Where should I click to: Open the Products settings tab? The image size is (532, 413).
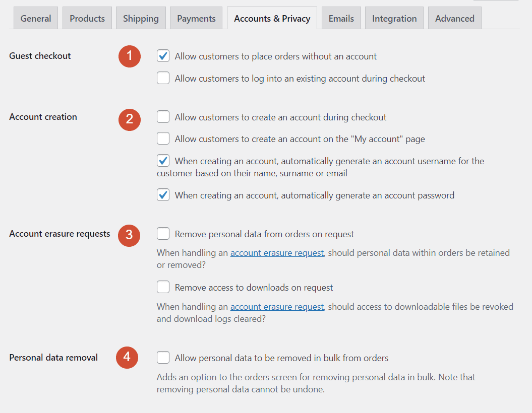87,18
